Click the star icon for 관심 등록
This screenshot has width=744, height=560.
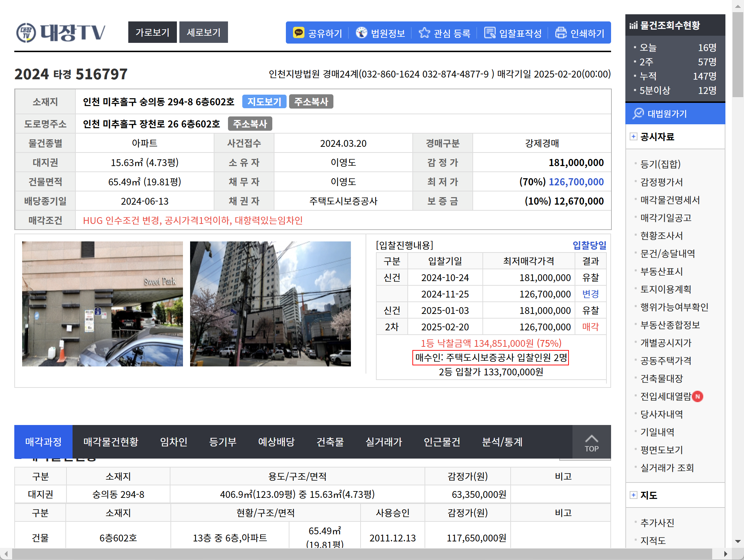(424, 33)
